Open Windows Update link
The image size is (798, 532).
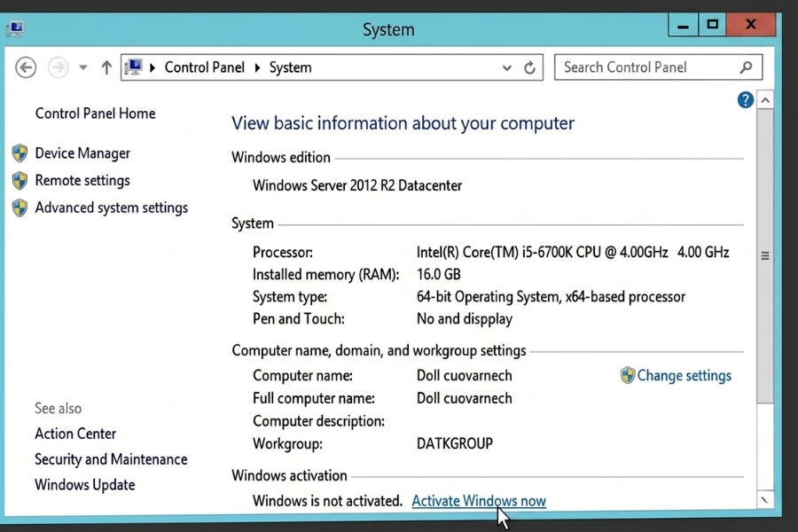[x=85, y=485]
